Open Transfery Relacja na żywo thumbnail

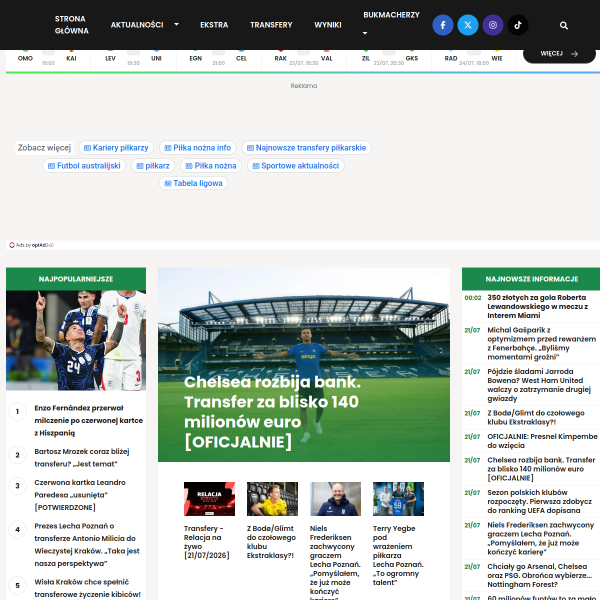pyautogui.click(x=209, y=499)
